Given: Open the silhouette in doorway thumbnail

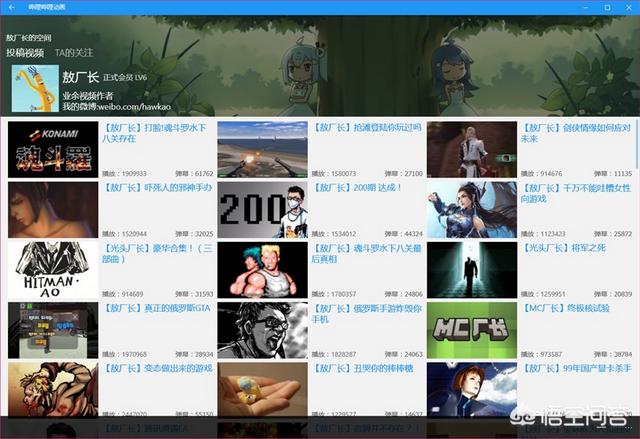Looking at the screenshot, I should click(x=472, y=270).
